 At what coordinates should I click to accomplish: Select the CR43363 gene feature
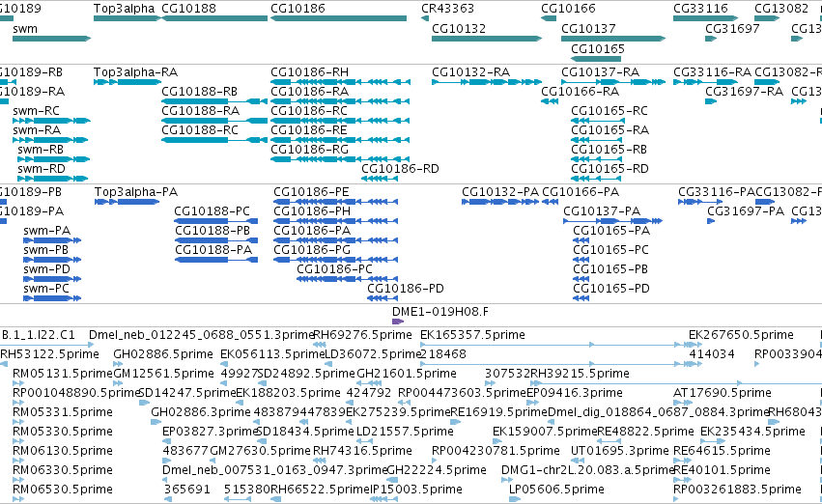point(425,18)
